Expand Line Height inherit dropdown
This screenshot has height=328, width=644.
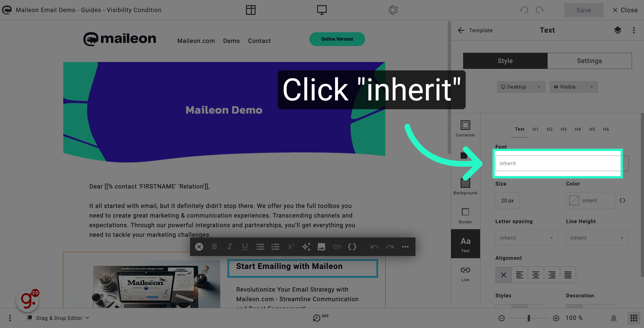coord(597,238)
